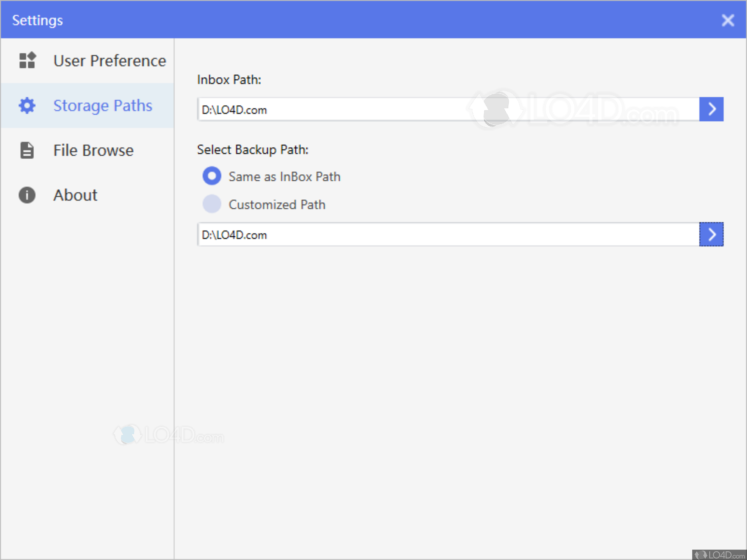
Task: Switch to the Storage Paths tab
Action: [103, 106]
